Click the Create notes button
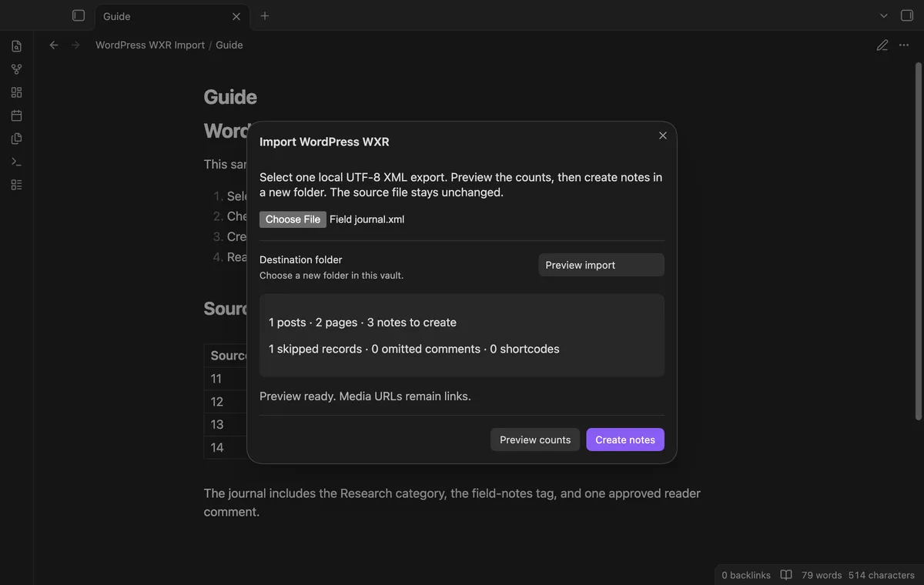Screen dimensions: 924x585 (x=625, y=440)
